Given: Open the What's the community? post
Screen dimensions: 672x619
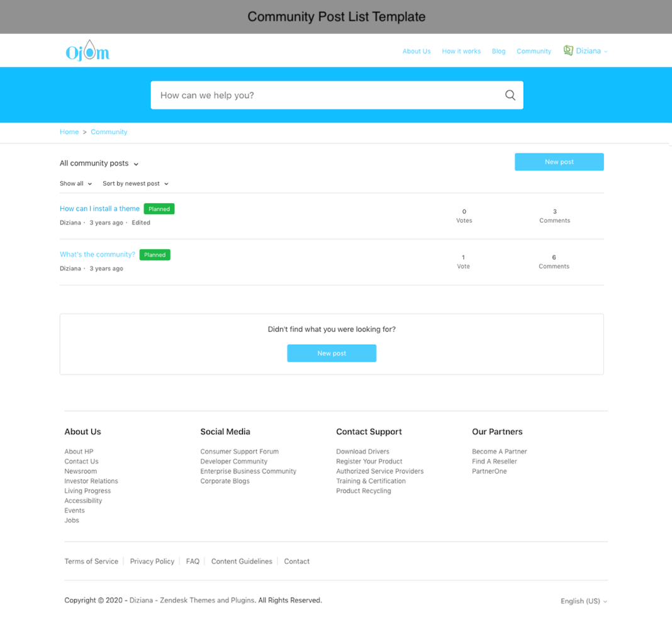Looking at the screenshot, I should click(97, 255).
